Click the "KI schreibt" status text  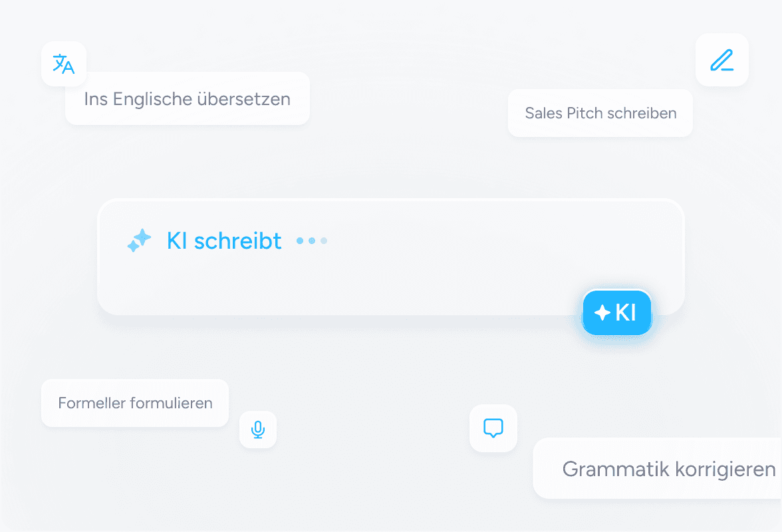click(x=224, y=241)
